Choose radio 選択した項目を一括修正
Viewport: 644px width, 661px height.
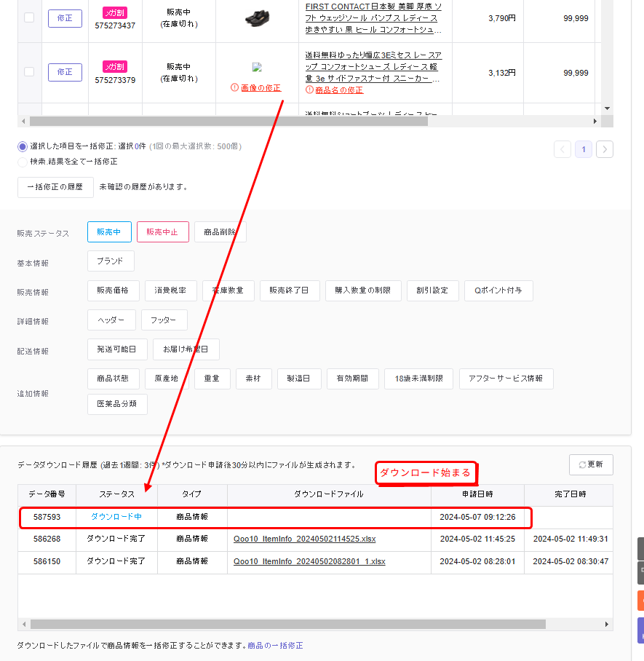(23, 146)
